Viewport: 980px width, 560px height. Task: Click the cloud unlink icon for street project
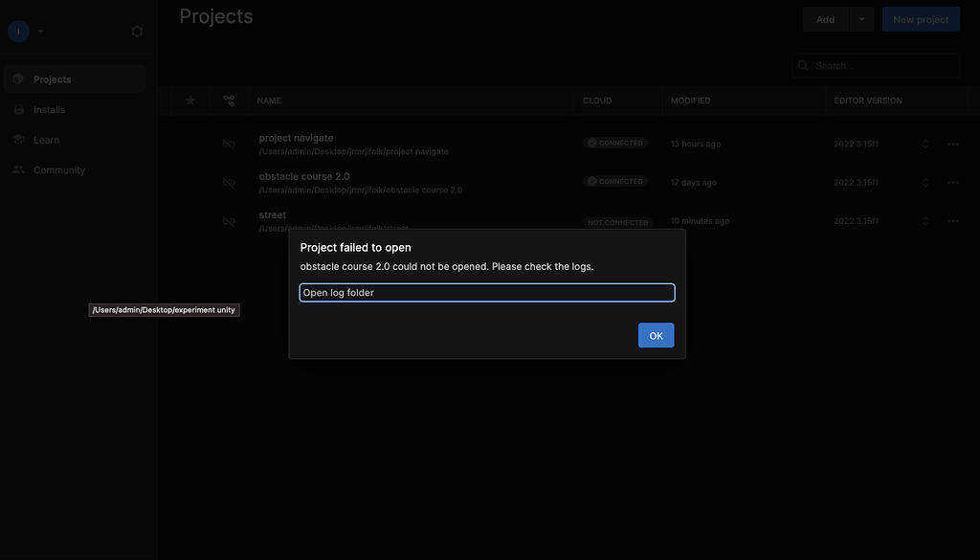pos(229,221)
